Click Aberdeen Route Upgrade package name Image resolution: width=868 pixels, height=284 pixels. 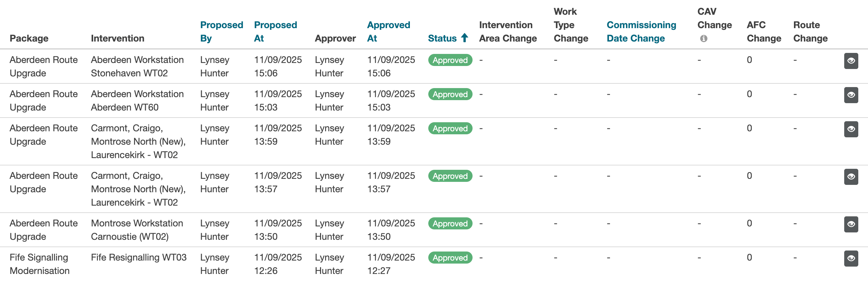coord(44,66)
